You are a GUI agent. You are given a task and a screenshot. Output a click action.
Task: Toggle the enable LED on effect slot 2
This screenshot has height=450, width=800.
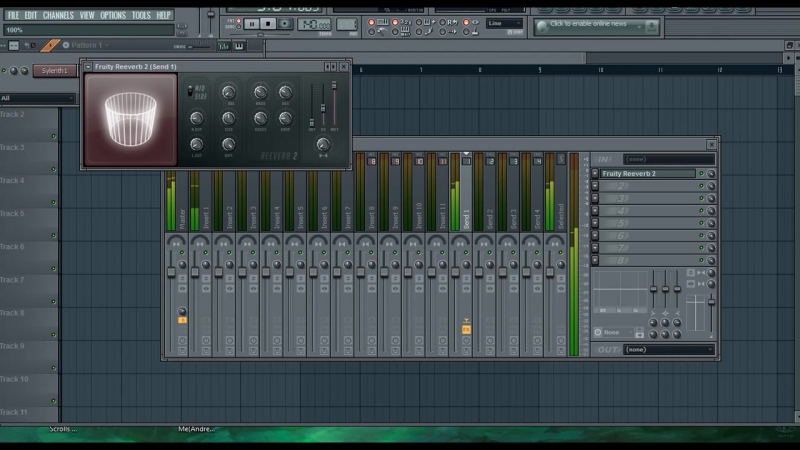(x=702, y=186)
